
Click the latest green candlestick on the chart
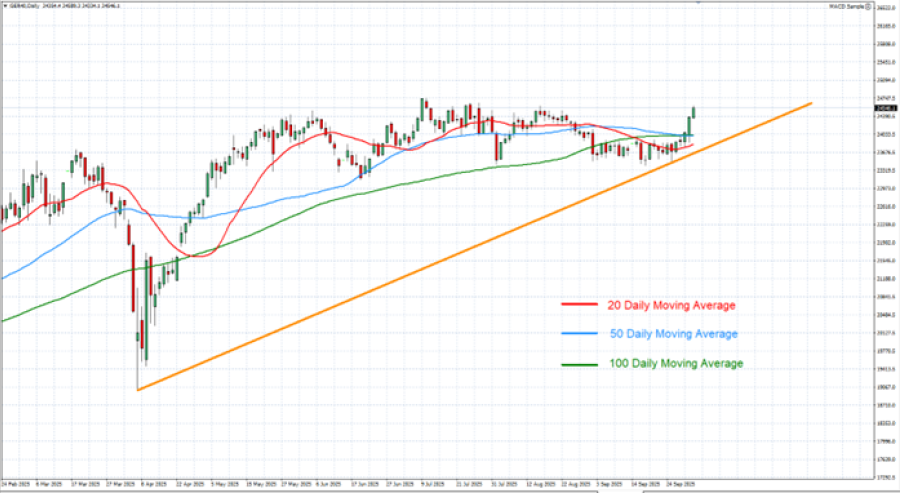[693, 113]
